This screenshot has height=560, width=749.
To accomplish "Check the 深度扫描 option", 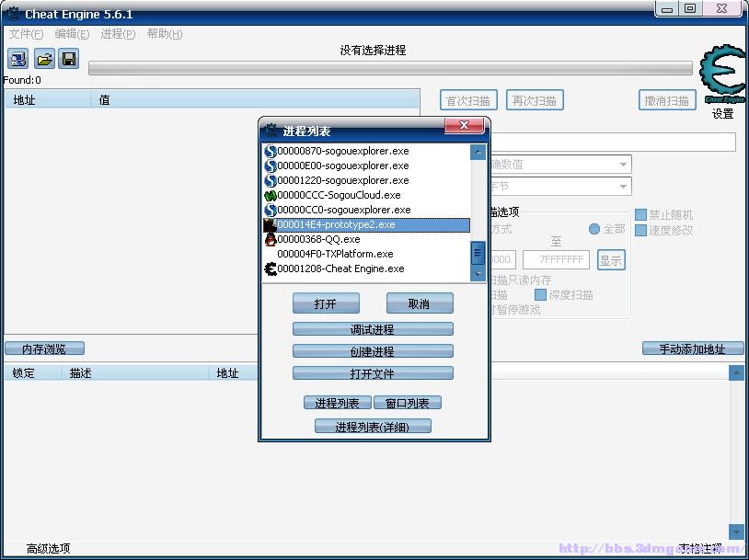I will 541,295.
